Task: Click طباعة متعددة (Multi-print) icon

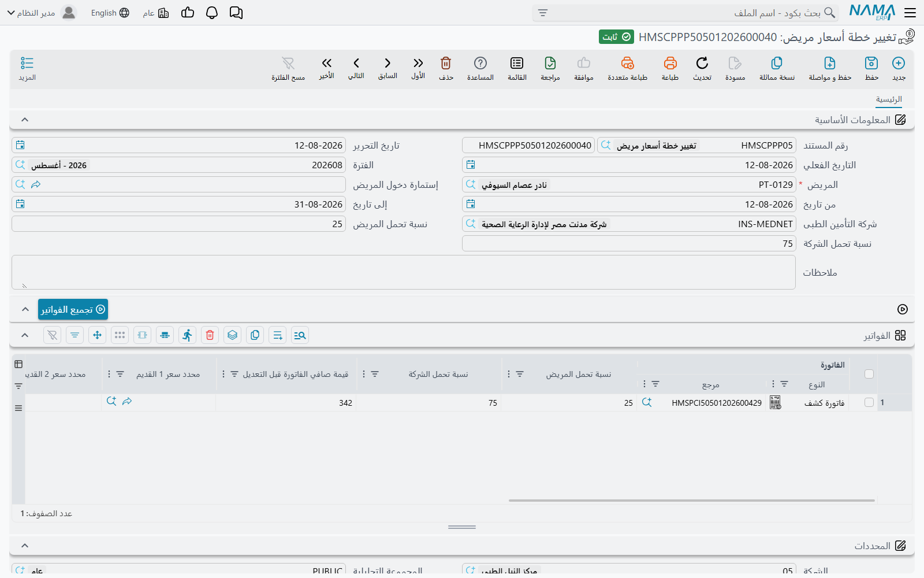Action: [x=628, y=63]
